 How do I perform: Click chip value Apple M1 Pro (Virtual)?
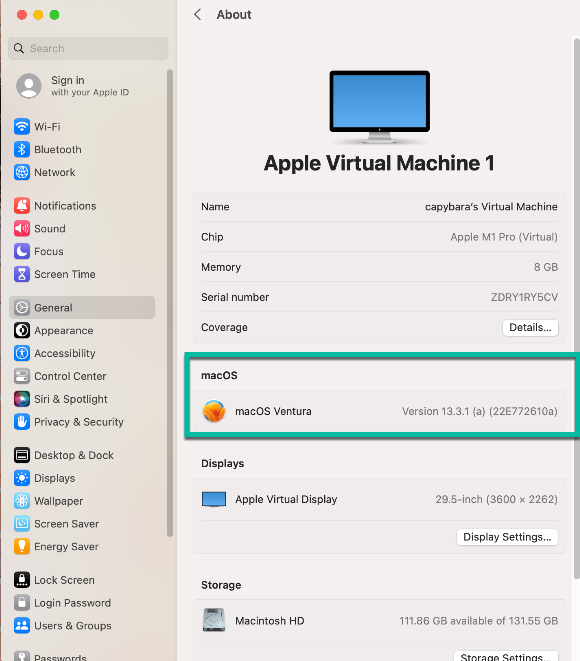504,237
